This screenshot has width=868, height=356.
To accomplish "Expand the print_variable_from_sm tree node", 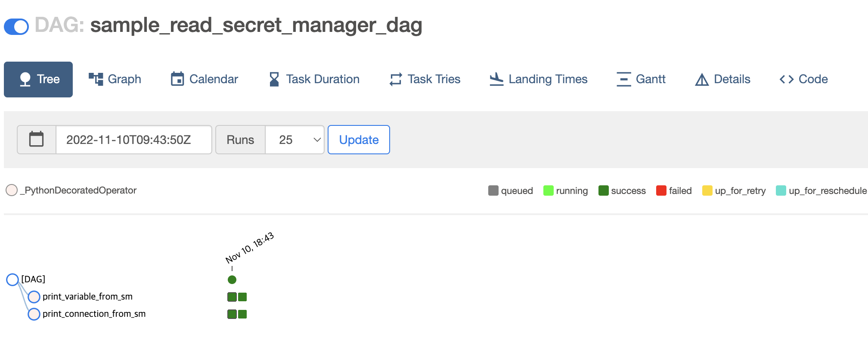I will click(x=34, y=297).
